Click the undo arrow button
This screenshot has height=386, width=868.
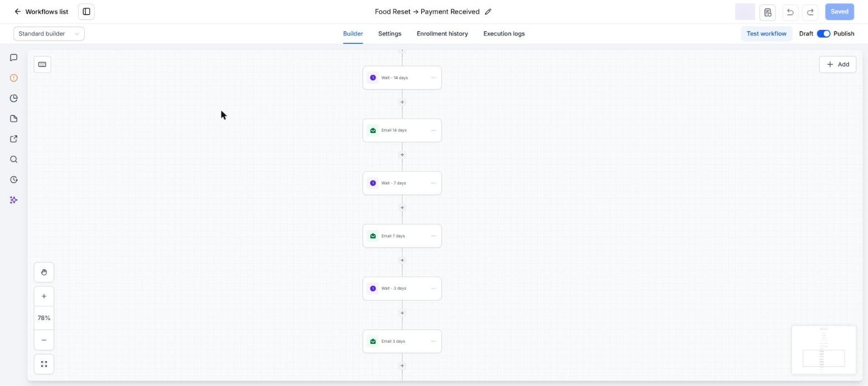tap(790, 12)
